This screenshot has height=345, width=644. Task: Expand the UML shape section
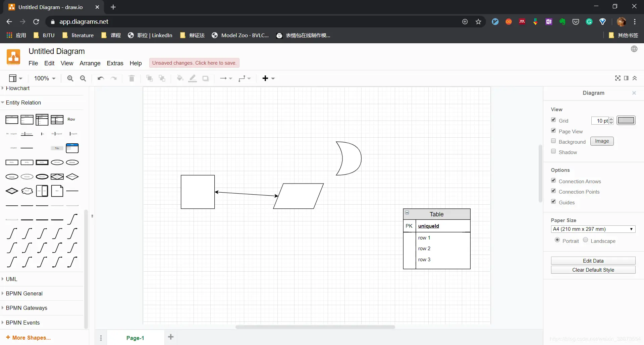12,279
